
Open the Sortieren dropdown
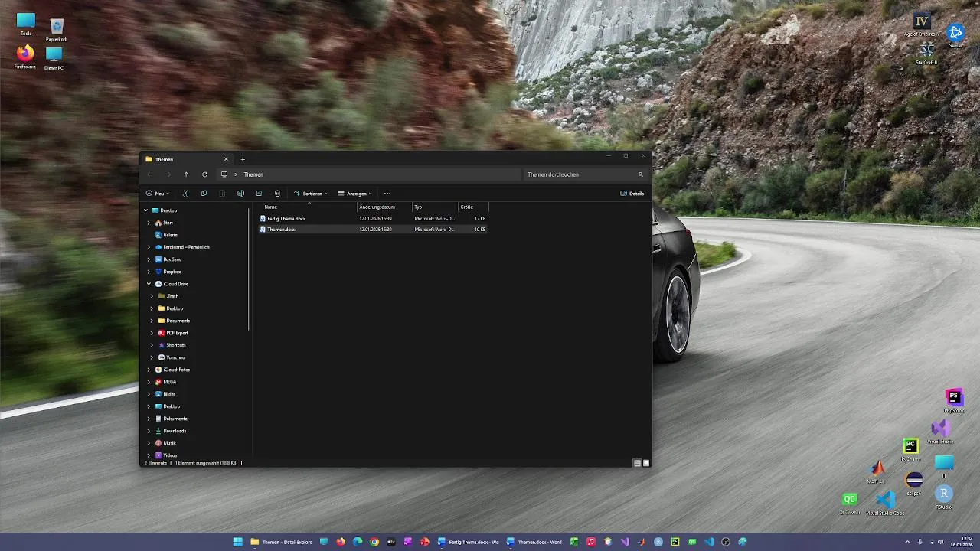click(310, 194)
